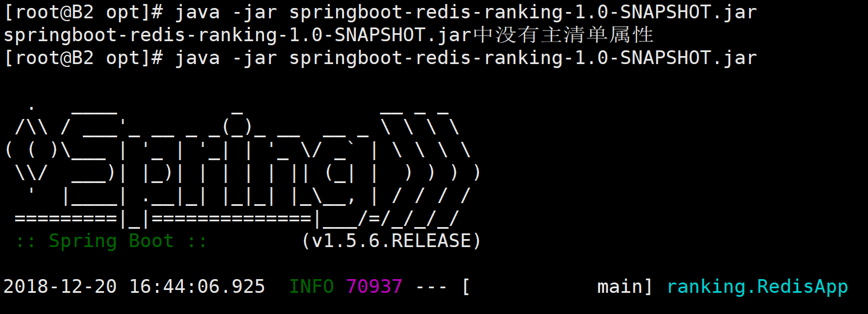This screenshot has width=868, height=314.
Task: Click the green 'INFO' log level
Action: tap(311, 287)
